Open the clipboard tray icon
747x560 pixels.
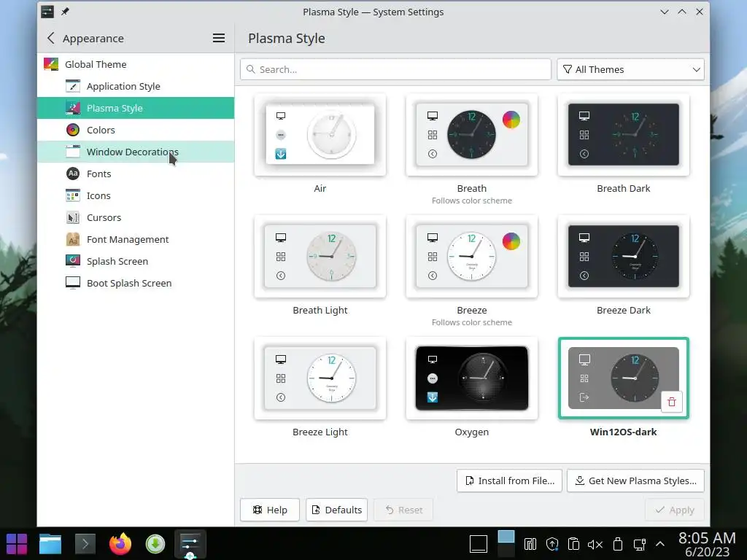point(573,544)
